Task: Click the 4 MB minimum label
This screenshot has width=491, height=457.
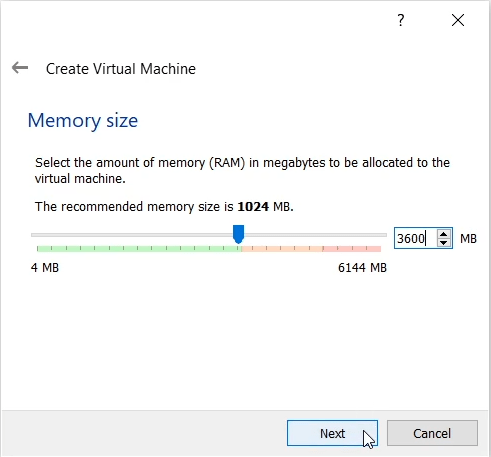Action: (x=45, y=268)
